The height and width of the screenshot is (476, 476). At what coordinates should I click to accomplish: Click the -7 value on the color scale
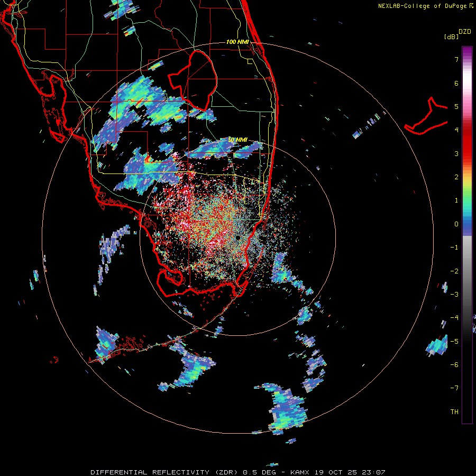[454, 388]
